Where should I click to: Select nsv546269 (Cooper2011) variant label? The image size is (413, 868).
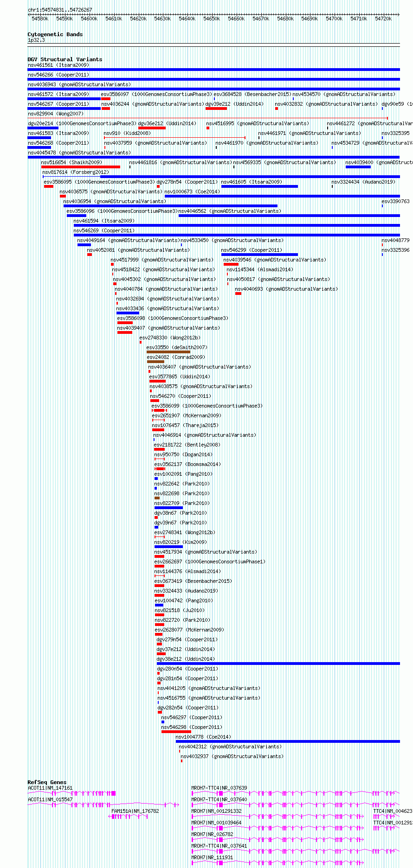point(104,231)
